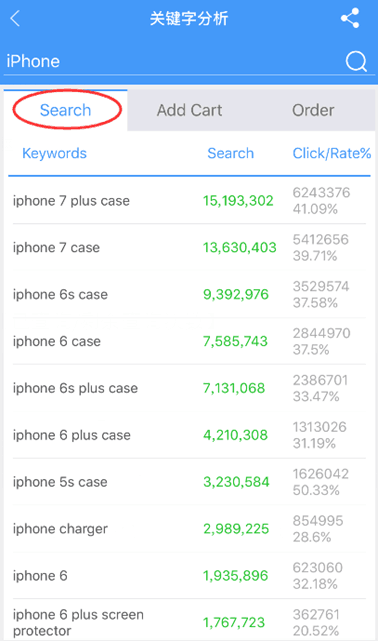Screen dimensions: 379x644
Task: Open the iphone 6 plus case row
Action: tap(189, 435)
